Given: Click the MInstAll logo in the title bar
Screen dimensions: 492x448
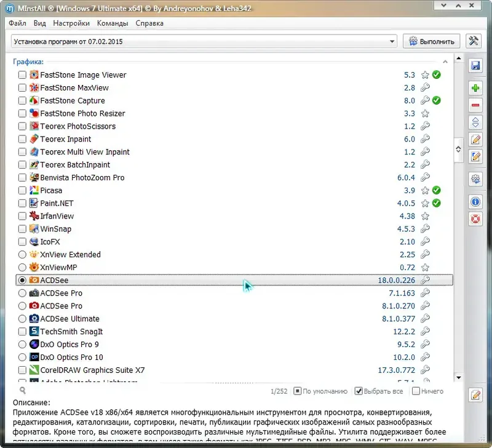Looking at the screenshot, I should tap(10, 9).
